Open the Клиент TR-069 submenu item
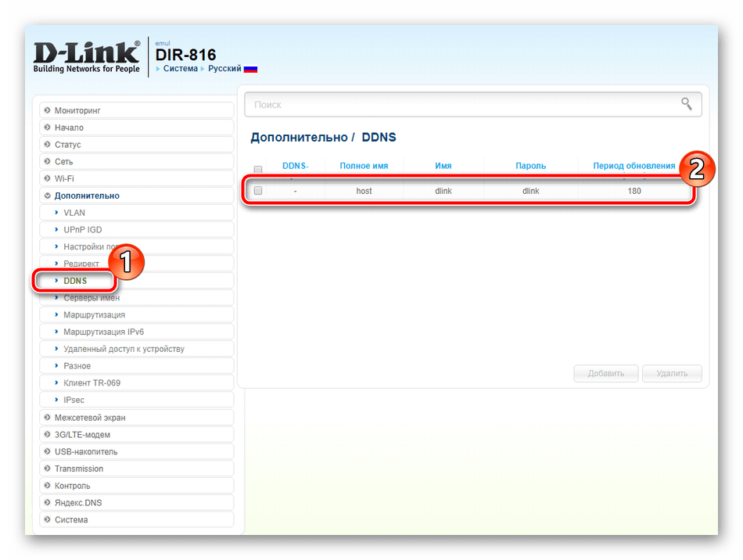This screenshot has height=560, width=743. [x=136, y=382]
